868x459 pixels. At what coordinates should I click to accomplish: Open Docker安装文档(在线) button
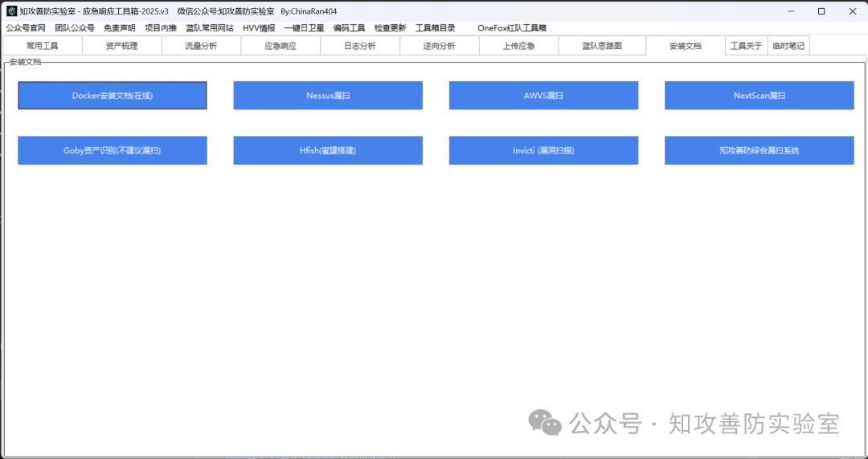click(113, 95)
